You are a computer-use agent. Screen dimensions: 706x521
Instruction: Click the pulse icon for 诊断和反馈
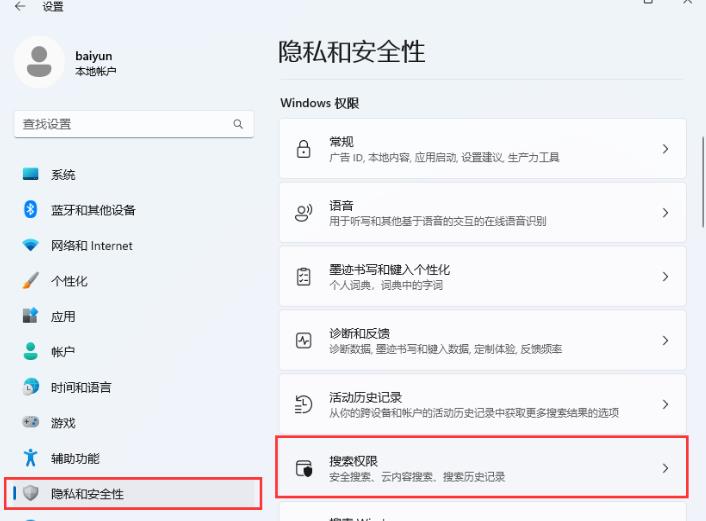pos(303,340)
